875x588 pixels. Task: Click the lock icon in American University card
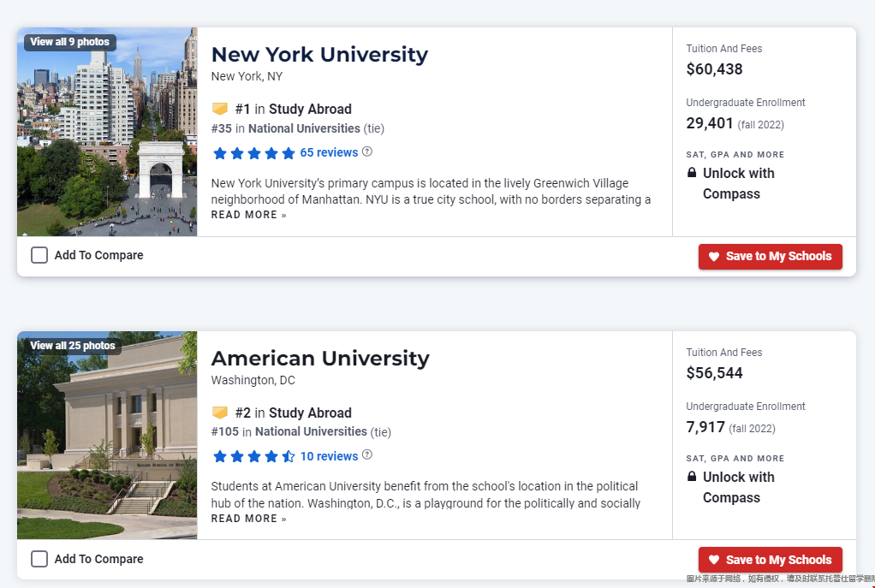coord(692,477)
